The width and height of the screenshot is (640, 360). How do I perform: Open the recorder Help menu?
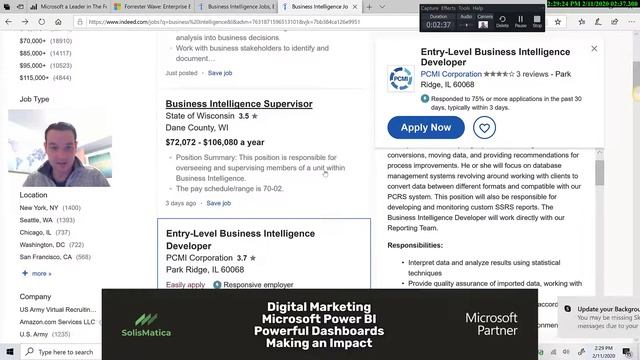pos(478,8)
